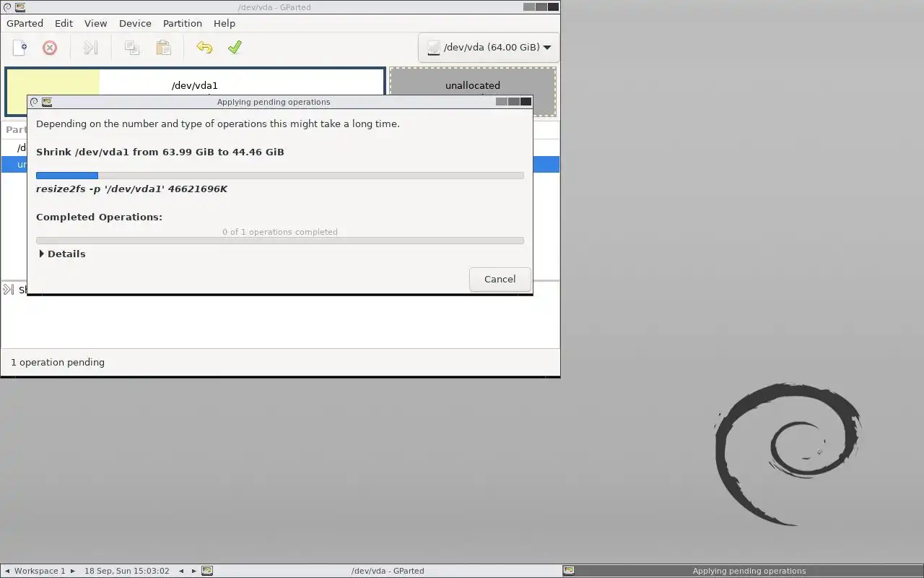Image resolution: width=924 pixels, height=578 pixels.
Task: Open the Partition menu
Action: pos(182,23)
